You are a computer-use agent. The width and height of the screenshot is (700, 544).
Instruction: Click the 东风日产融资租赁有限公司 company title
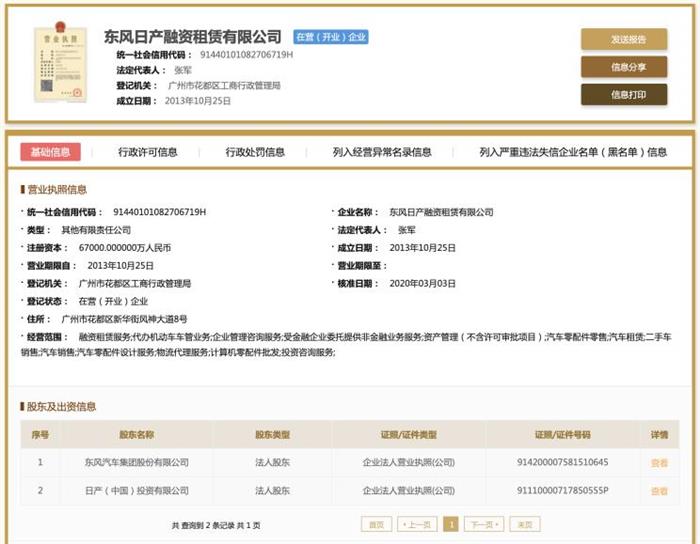[194, 37]
